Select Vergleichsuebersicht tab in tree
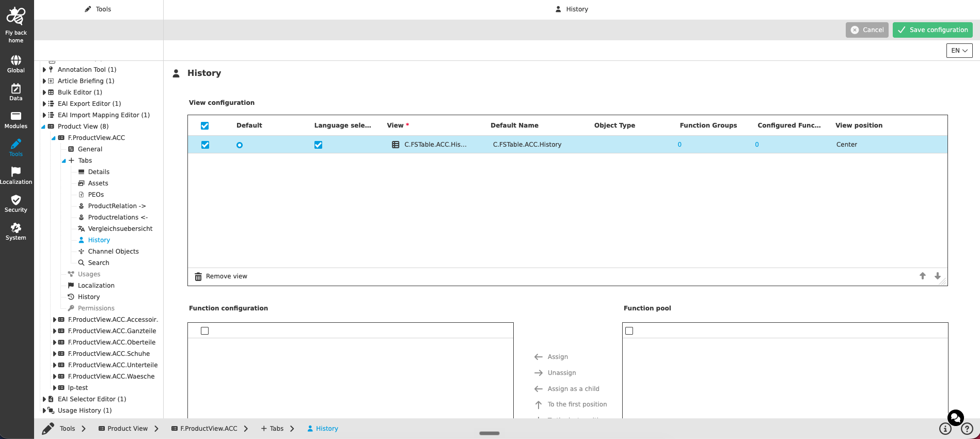This screenshot has height=439, width=980. 120,229
